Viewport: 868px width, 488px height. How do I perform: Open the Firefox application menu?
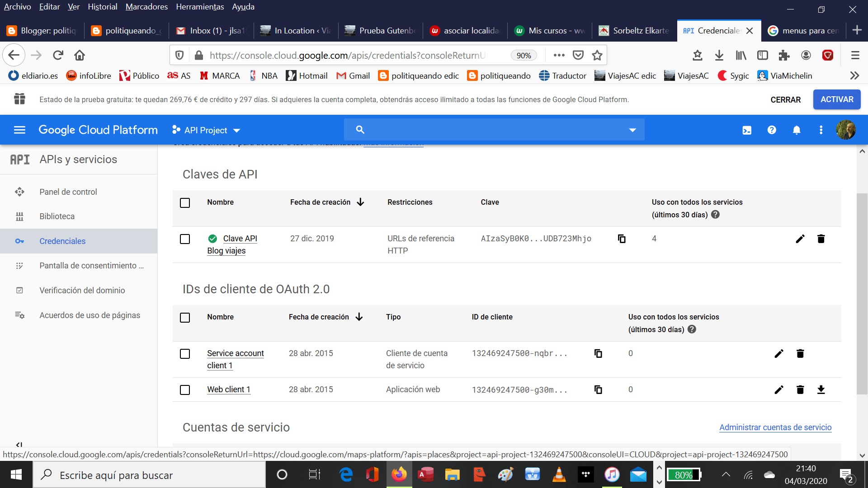pyautogui.click(x=855, y=55)
